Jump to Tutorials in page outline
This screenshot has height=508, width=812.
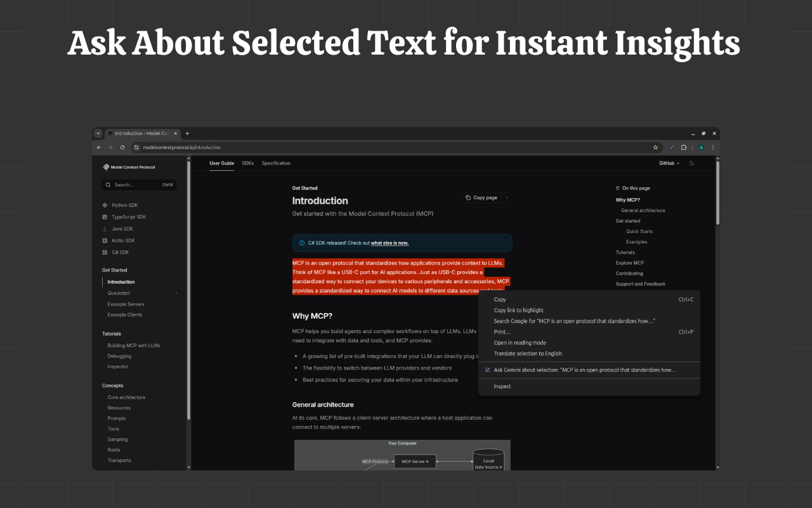pos(625,252)
